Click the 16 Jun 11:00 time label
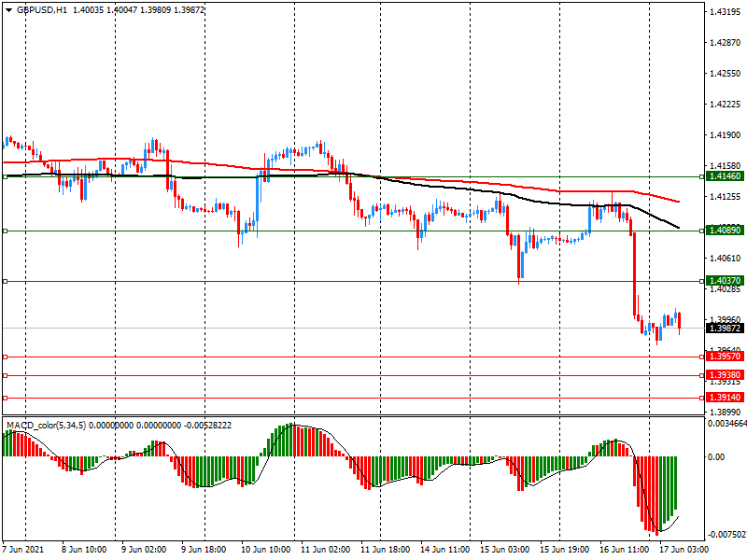This screenshot has width=747, height=560. pos(624,550)
